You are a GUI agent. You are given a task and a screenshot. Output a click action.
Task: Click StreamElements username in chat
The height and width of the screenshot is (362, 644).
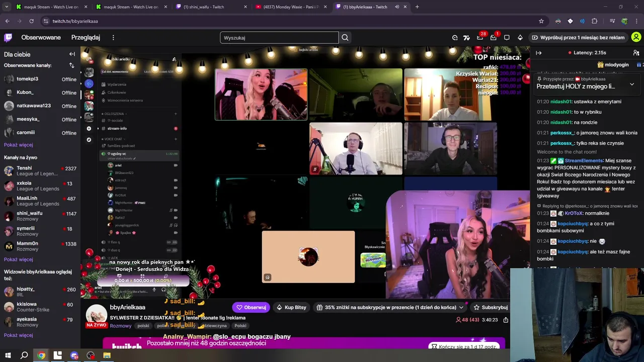584,160
